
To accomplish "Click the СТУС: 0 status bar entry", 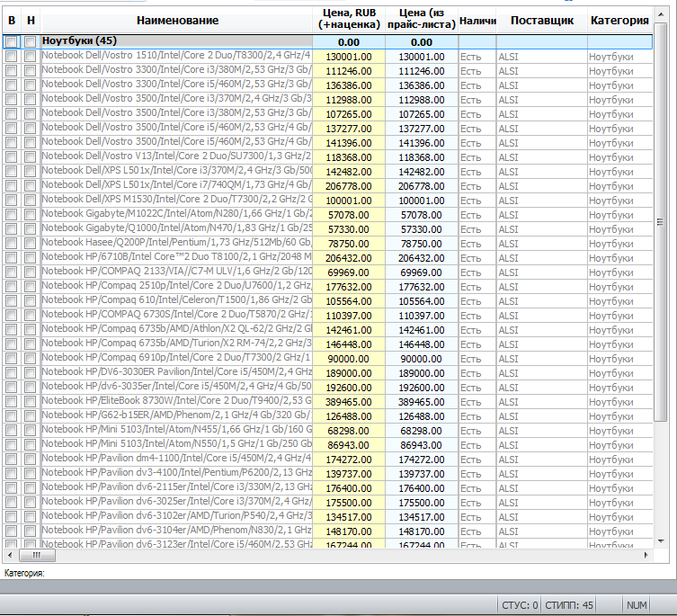I will (x=520, y=605).
